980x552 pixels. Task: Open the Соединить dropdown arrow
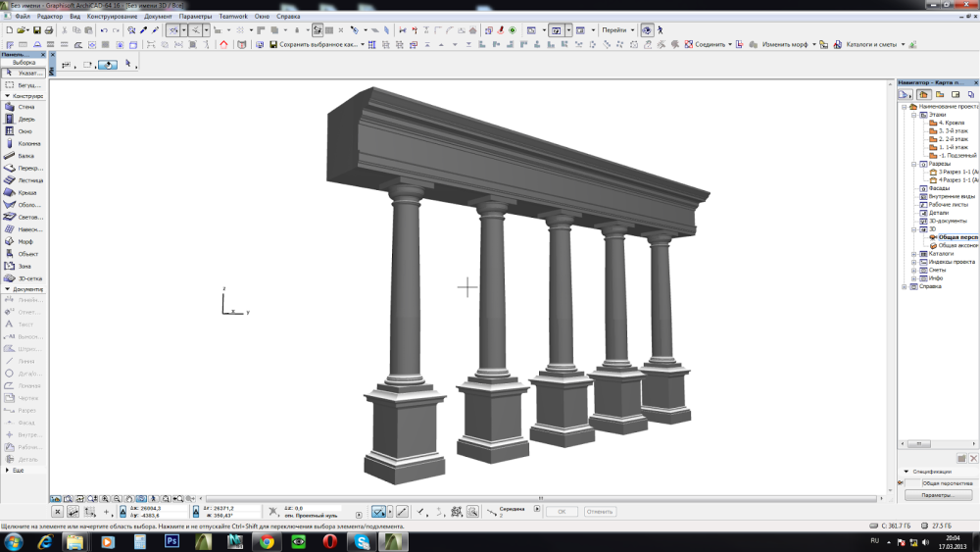[730, 44]
